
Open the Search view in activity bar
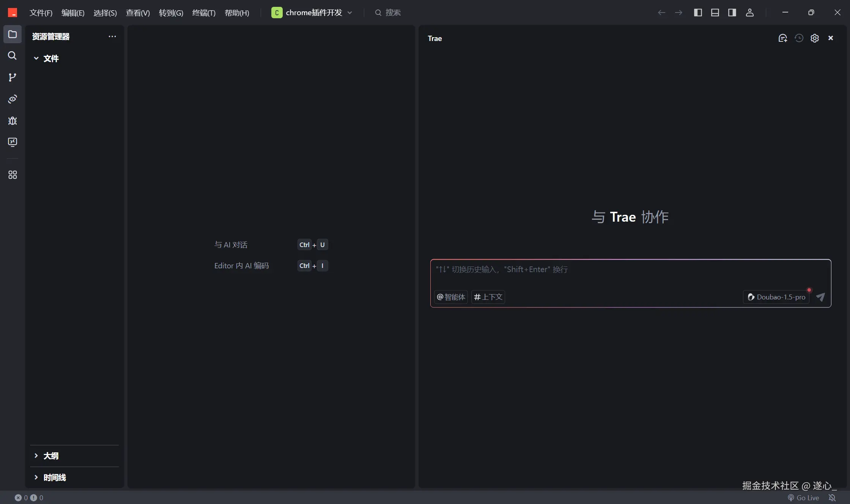click(12, 56)
